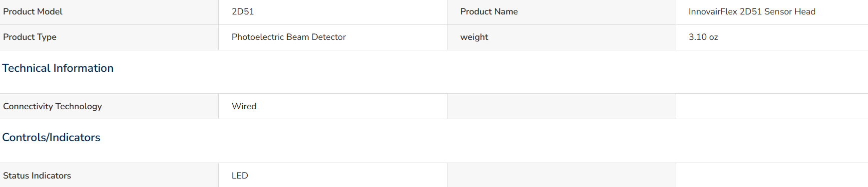Select the Wired connectivity value
The height and width of the screenshot is (187, 868).
click(x=244, y=106)
